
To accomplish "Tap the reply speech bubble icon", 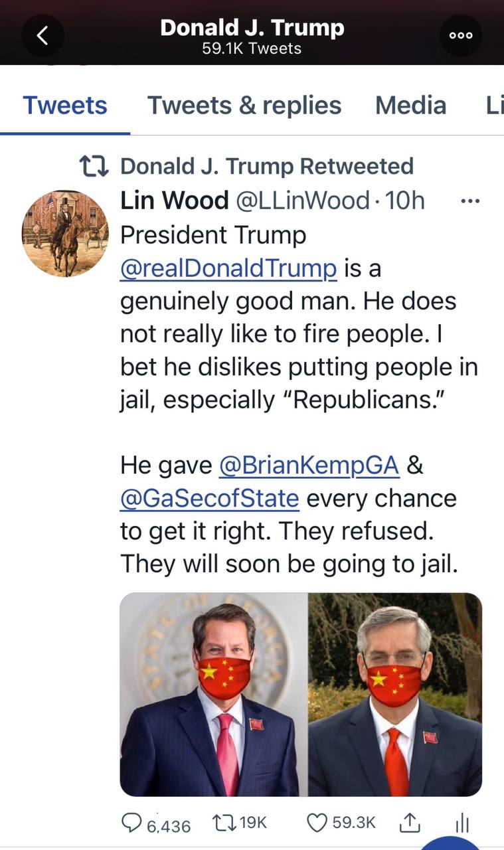I will 131,823.
